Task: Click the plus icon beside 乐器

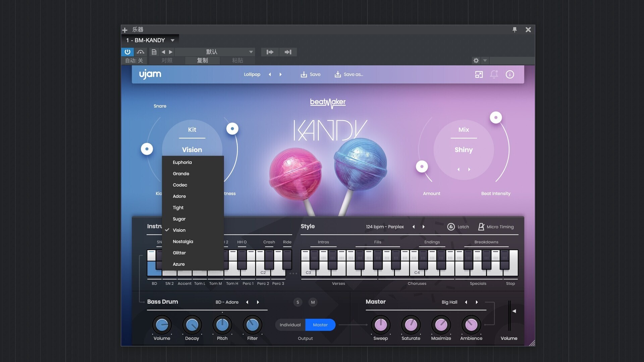Action: [x=125, y=30]
